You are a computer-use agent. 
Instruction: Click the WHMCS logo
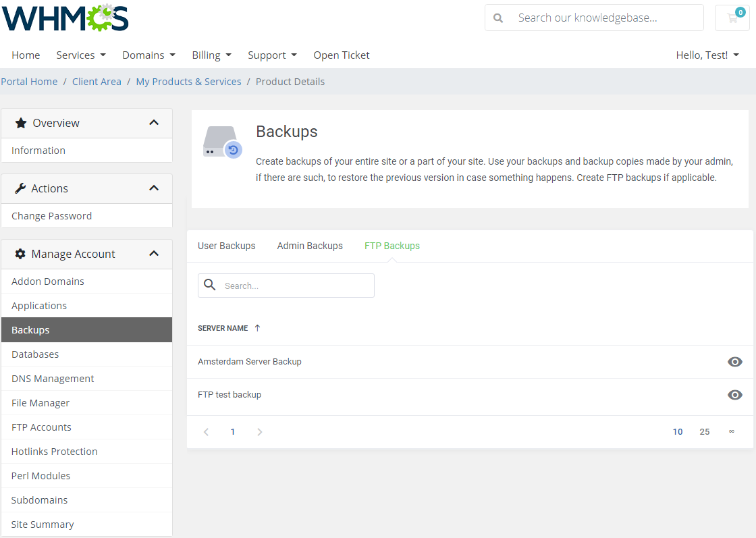(65, 18)
